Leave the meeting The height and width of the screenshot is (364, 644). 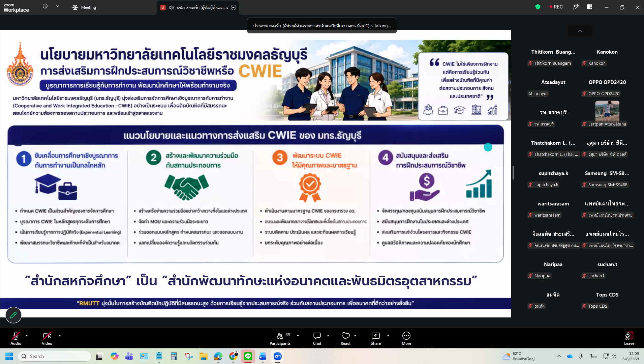[629, 338]
